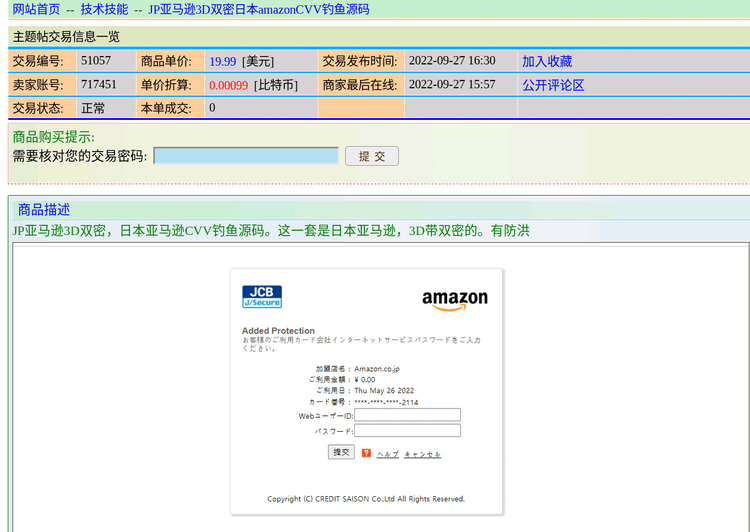Select the publish time 2022-09-27 16:30
The height and width of the screenshot is (532, 750).
coord(452,61)
